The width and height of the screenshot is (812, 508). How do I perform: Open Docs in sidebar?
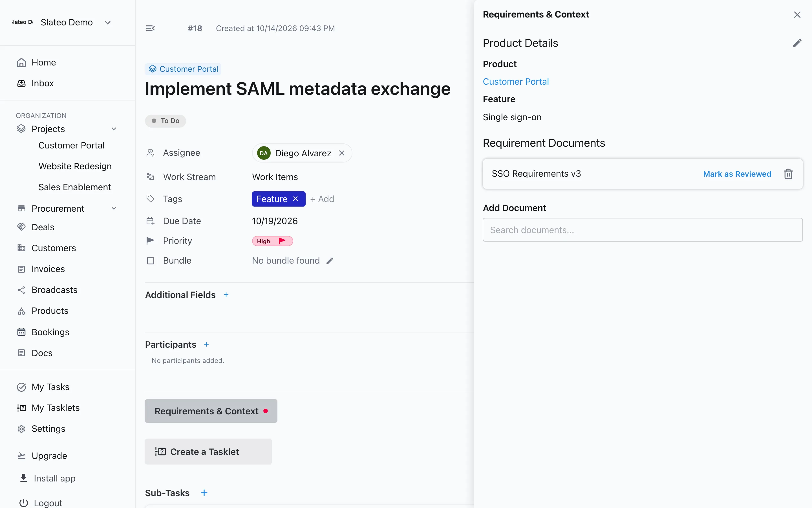(x=42, y=353)
